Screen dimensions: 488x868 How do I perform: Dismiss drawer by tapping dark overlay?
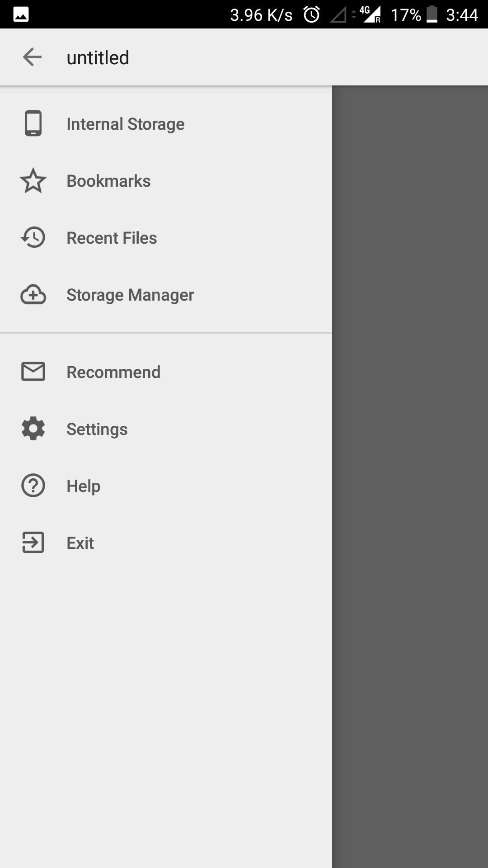tap(410, 476)
